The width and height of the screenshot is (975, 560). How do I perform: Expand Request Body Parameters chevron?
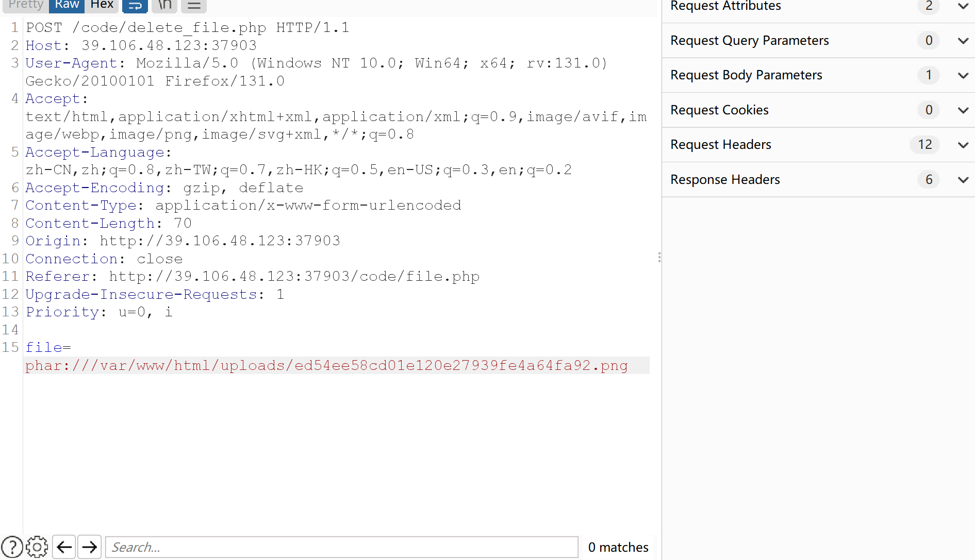(x=963, y=75)
